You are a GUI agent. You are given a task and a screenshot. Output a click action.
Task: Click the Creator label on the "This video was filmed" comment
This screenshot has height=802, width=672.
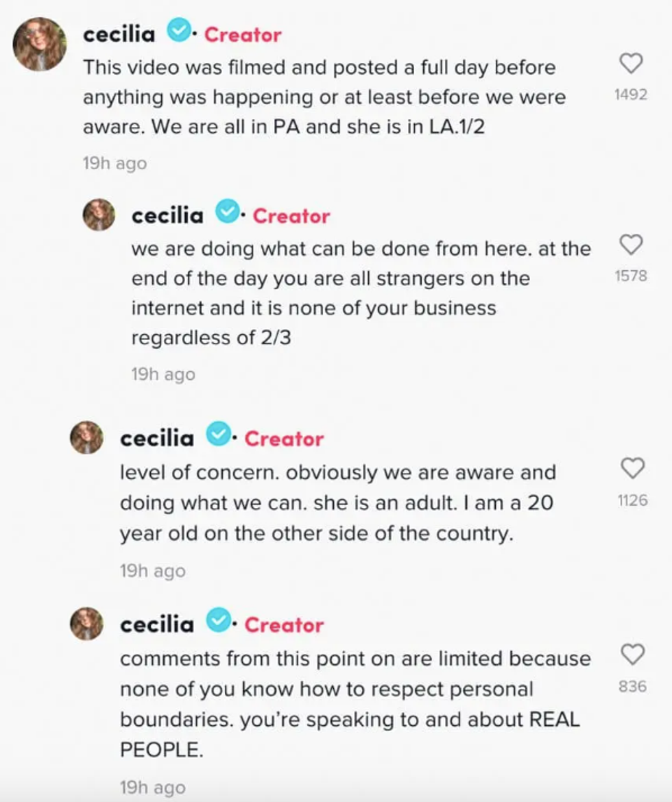[243, 34]
